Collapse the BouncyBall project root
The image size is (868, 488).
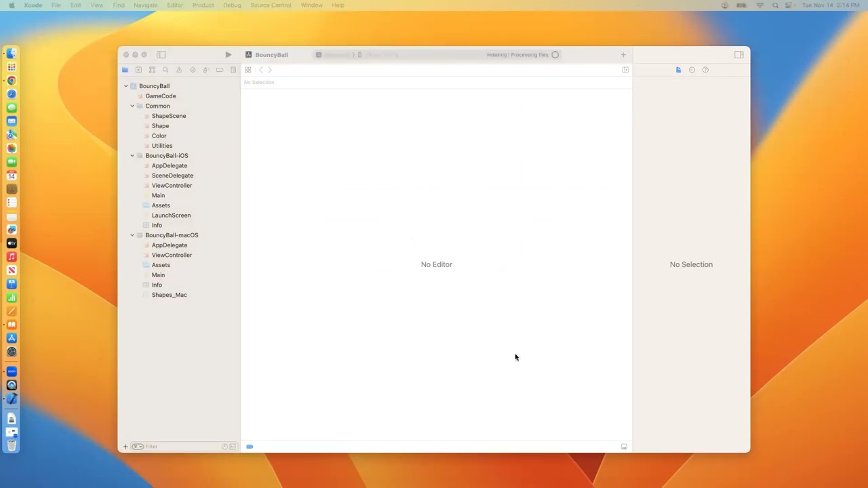[x=125, y=86]
